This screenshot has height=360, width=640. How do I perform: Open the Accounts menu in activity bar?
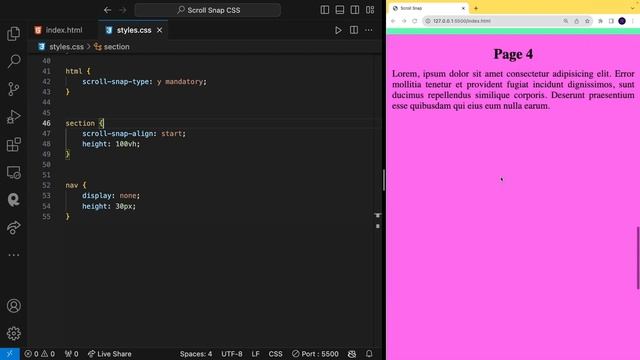13,306
